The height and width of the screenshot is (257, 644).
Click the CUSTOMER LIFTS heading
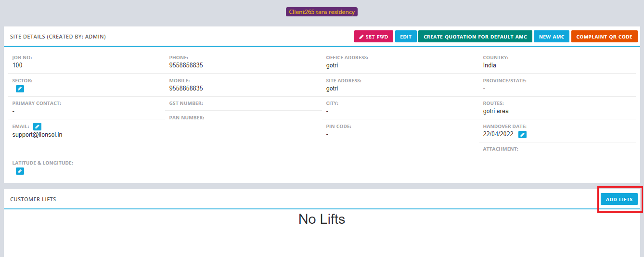[33, 199]
